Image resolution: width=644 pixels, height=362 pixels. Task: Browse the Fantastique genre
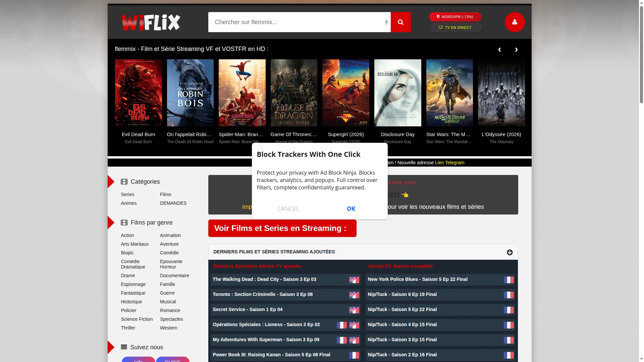click(x=133, y=293)
